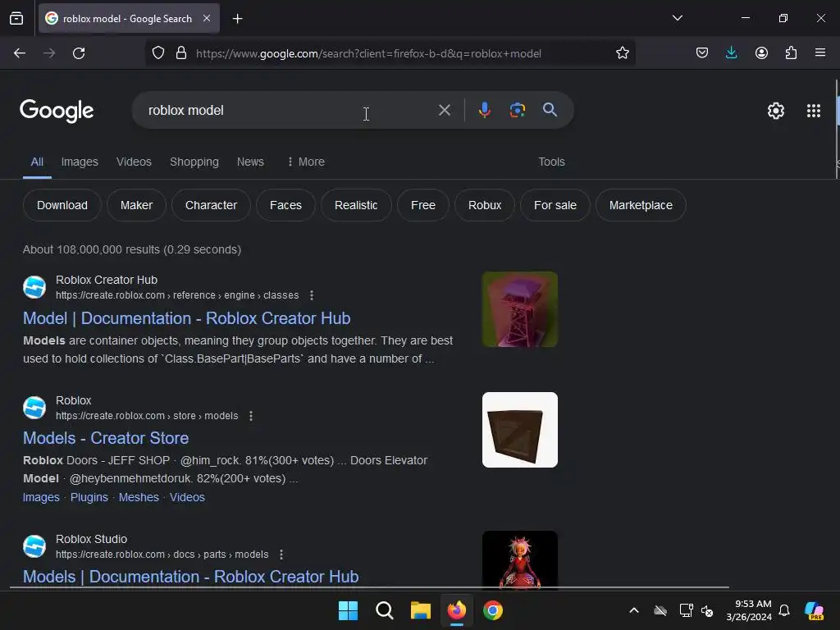The width and height of the screenshot is (840, 630).
Task: Filter results by Free chip
Action: pos(422,205)
